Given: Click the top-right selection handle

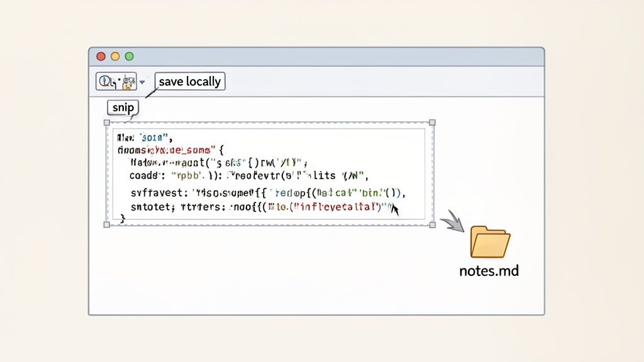Looking at the screenshot, I should pos(432,123).
